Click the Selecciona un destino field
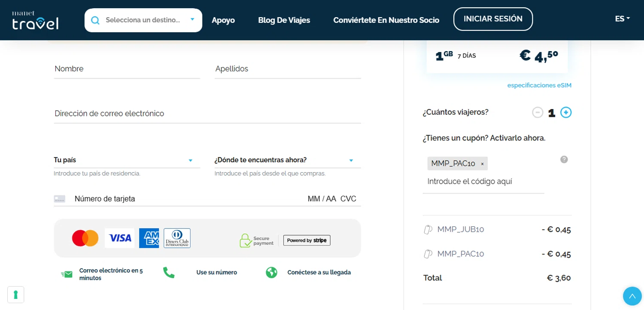The image size is (644, 310). click(143, 20)
